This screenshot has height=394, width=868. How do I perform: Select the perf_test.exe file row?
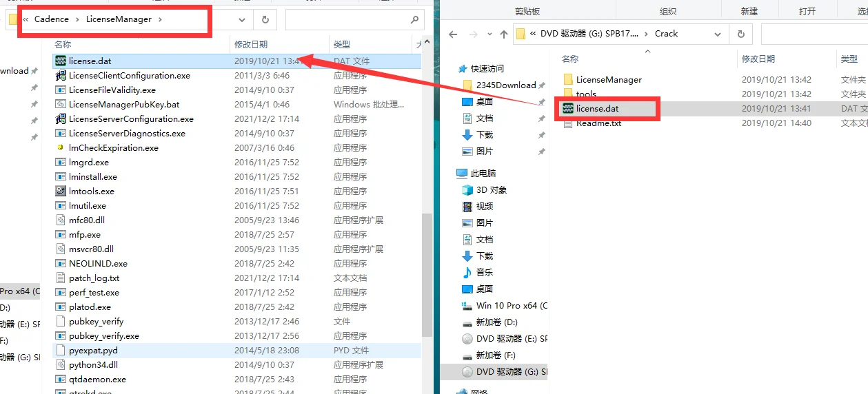pos(236,293)
